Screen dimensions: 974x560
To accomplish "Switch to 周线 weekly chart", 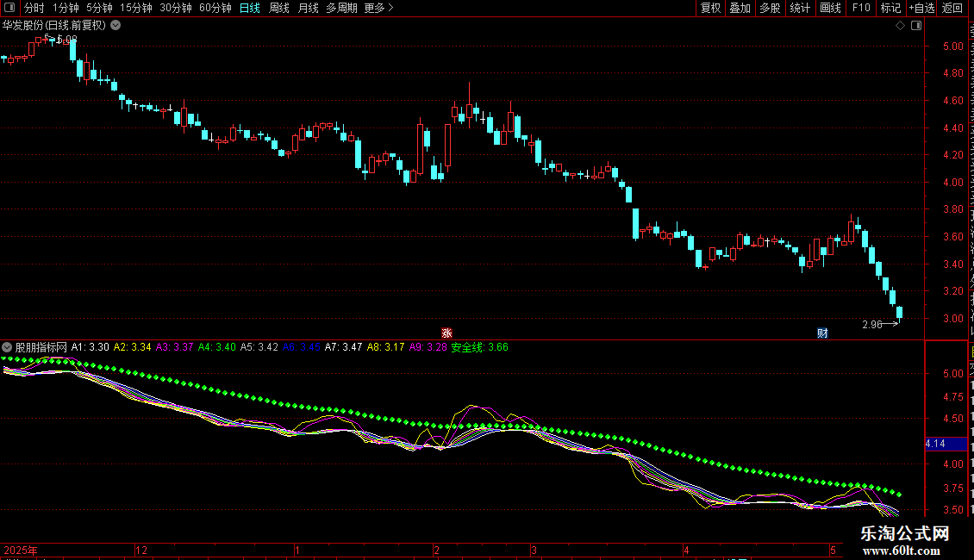I will click(279, 8).
